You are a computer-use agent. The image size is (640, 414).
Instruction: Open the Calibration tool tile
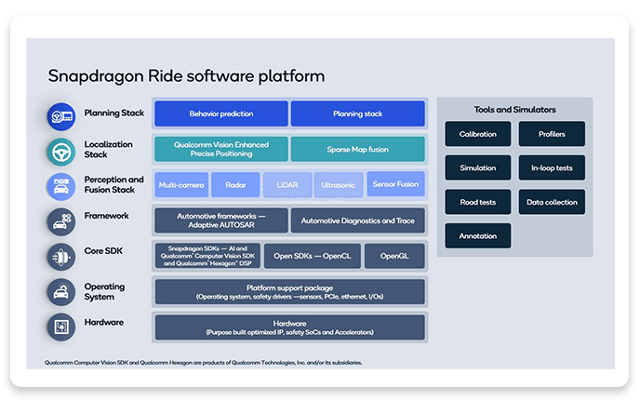(x=478, y=134)
